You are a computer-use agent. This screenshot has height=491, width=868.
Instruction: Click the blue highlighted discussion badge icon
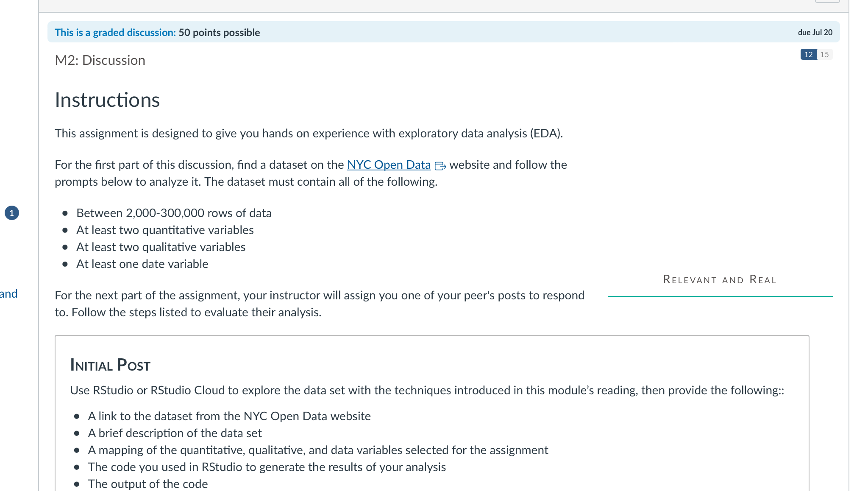click(808, 55)
